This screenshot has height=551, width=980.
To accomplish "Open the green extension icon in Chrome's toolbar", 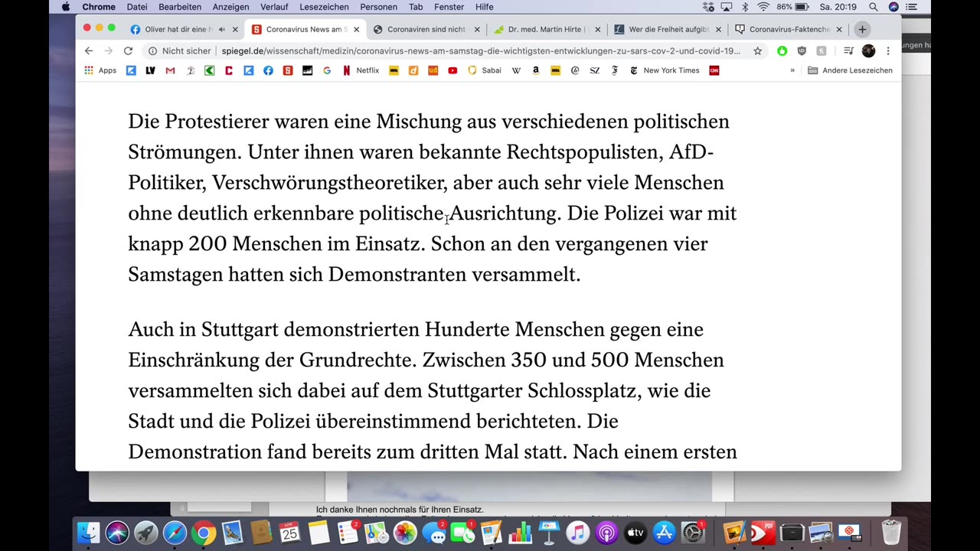I will [782, 51].
